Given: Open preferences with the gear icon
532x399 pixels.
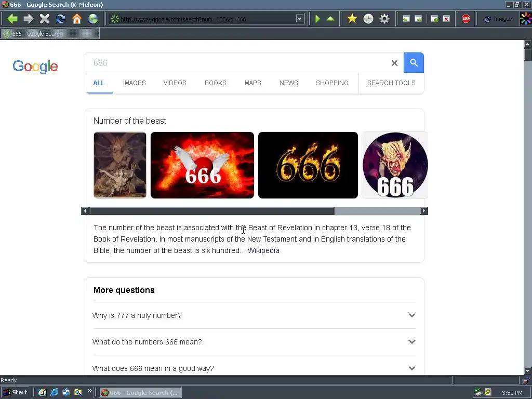Looking at the screenshot, I should click(x=384, y=19).
